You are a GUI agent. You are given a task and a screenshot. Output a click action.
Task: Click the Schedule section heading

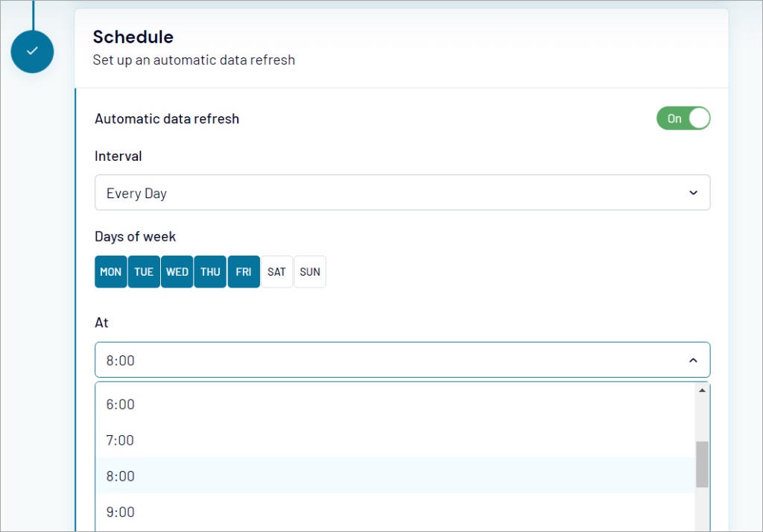[133, 37]
